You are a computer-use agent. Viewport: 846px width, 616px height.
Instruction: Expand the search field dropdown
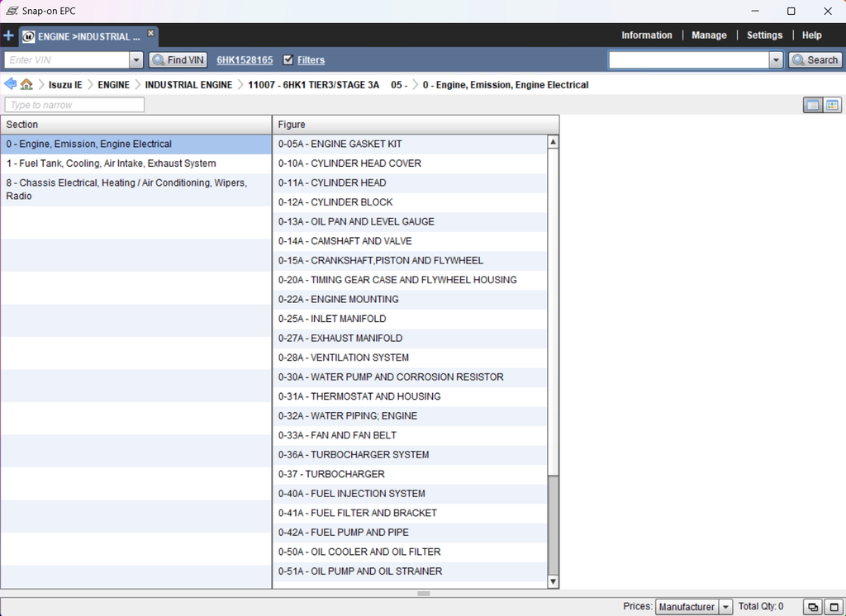pos(776,60)
